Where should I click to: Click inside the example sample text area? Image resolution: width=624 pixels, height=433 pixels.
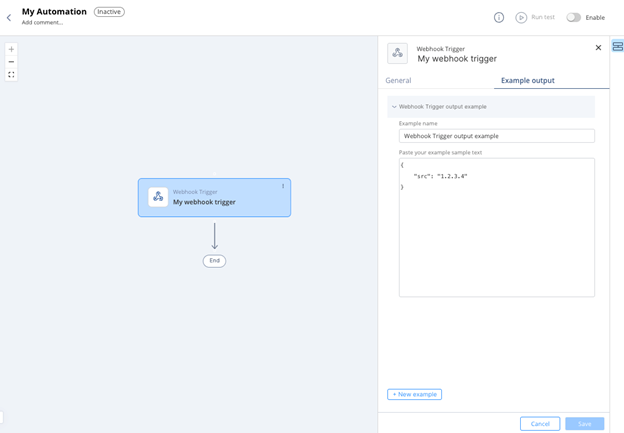pos(496,240)
